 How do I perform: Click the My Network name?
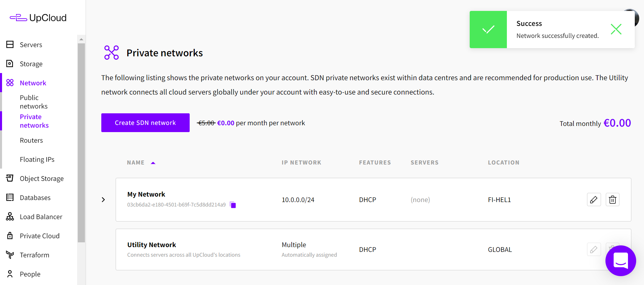coord(146,194)
